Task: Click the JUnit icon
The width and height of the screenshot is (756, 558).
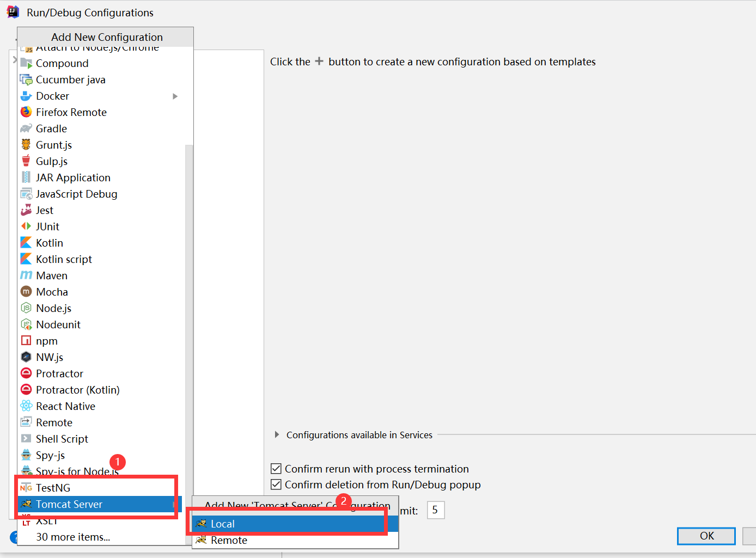Action: click(26, 226)
